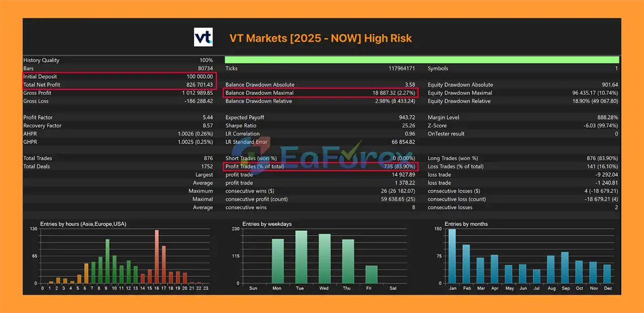Click the Friday bar in weekdays chart
Viewport: 644px width, 313px height.
point(371,274)
